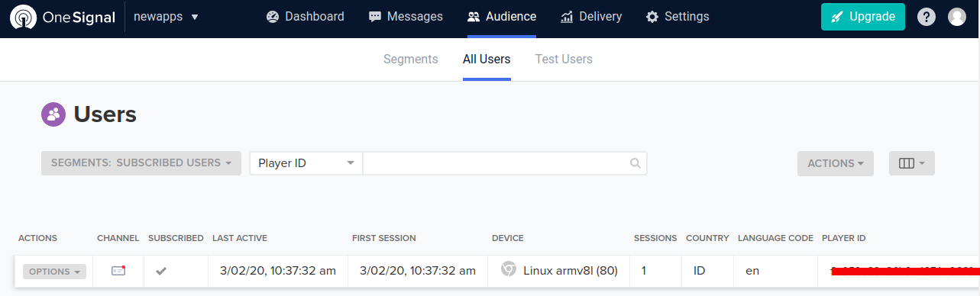Open the Messages menu
Viewport: 980px width, 296px height.
[406, 17]
